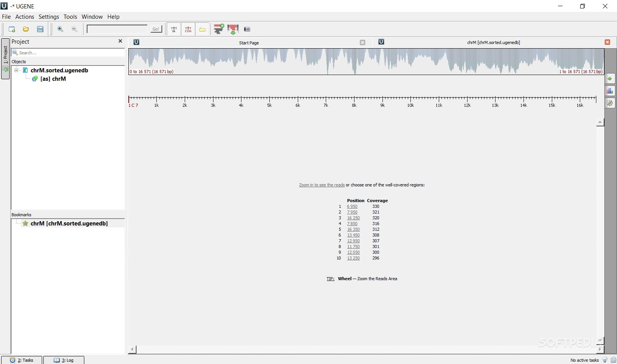Image resolution: width=617 pixels, height=364 pixels.
Task: Click the vertical scrollbar up arrow
Action: (600, 122)
